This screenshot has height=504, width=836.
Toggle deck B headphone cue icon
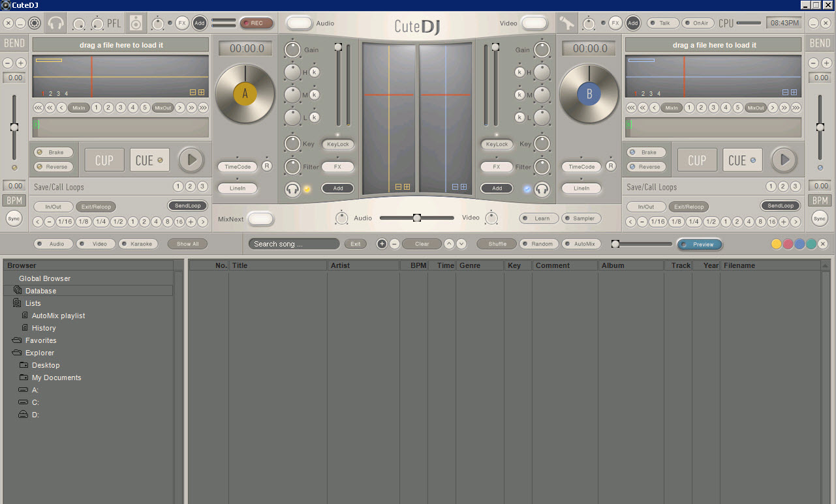pos(542,189)
